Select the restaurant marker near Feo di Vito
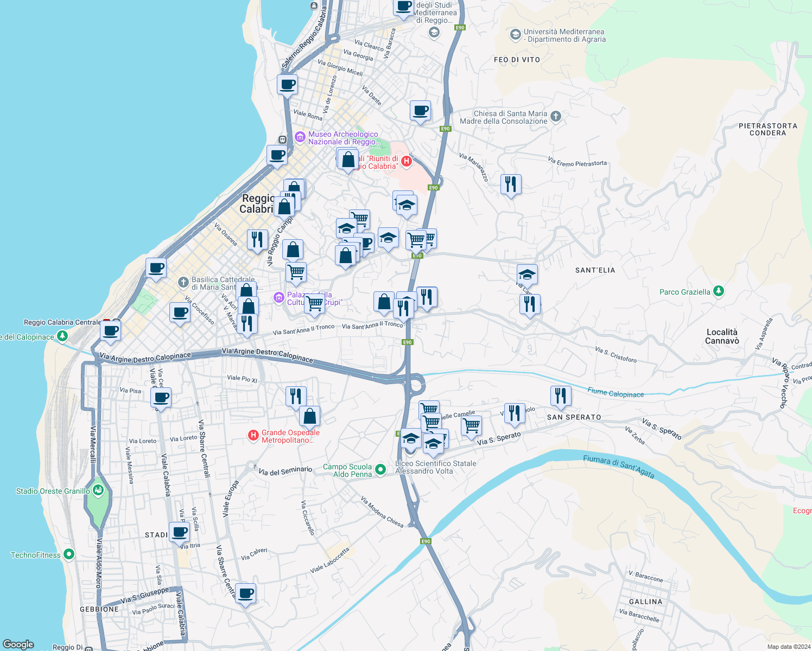Screen dimensions: 812x651 511,184
